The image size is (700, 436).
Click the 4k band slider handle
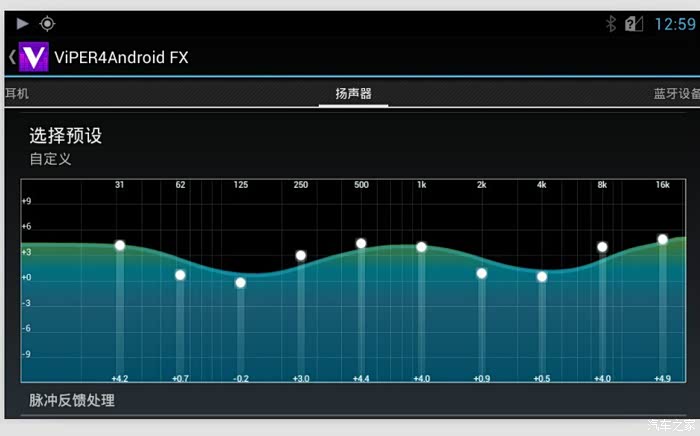coord(542,276)
